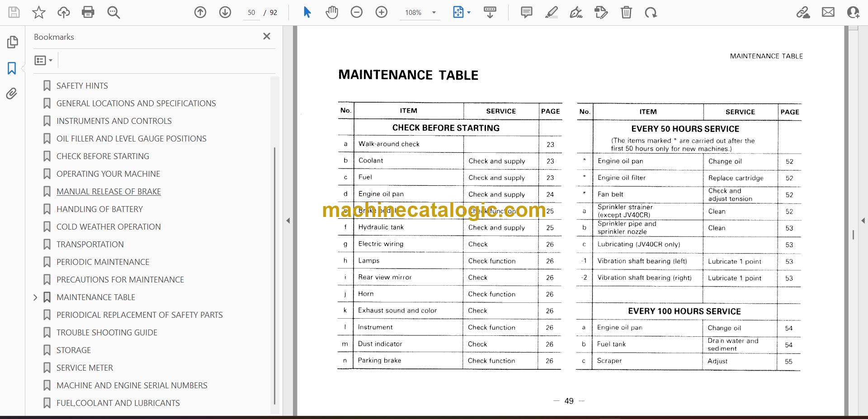
Task: Click the stamp tool icon
Action: pos(601,12)
